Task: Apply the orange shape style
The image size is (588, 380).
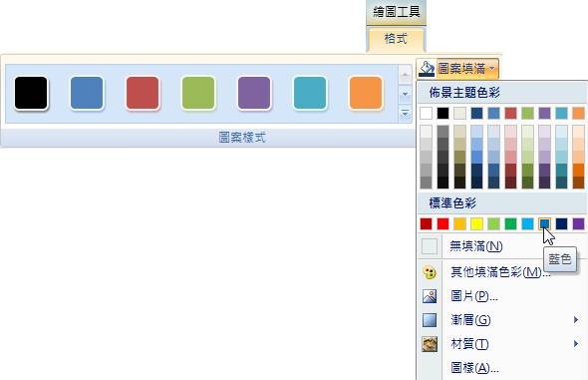Action: pyautogui.click(x=366, y=93)
